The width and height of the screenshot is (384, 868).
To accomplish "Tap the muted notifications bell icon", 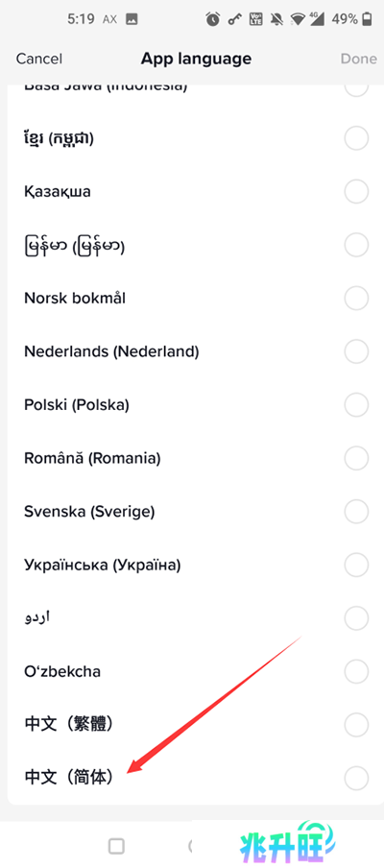I will (276, 20).
